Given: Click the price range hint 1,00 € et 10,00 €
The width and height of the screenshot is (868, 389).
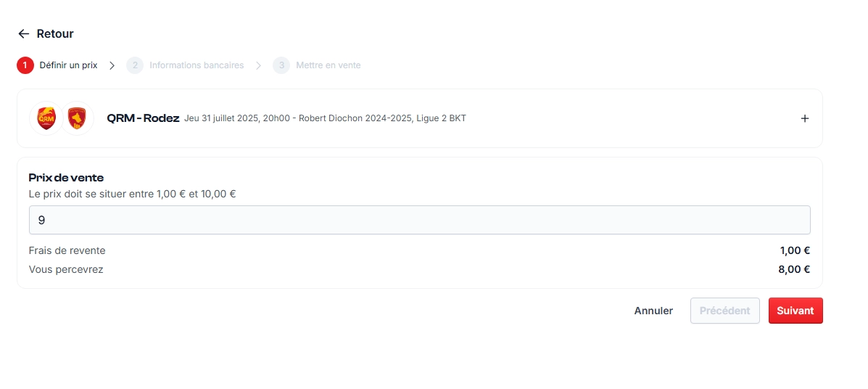Looking at the screenshot, I should pyautogui.click(x=196, y=194).
